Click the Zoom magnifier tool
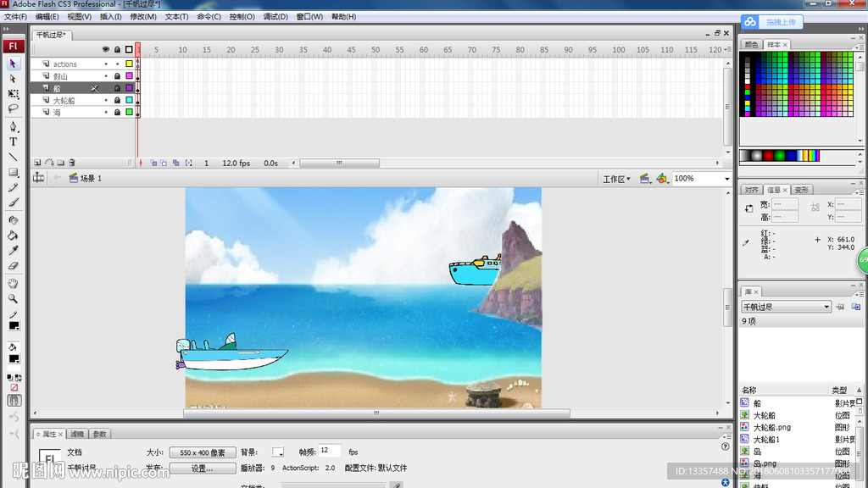Image resolution: width=868 pixels, height=488 pixels. [13, 299]
